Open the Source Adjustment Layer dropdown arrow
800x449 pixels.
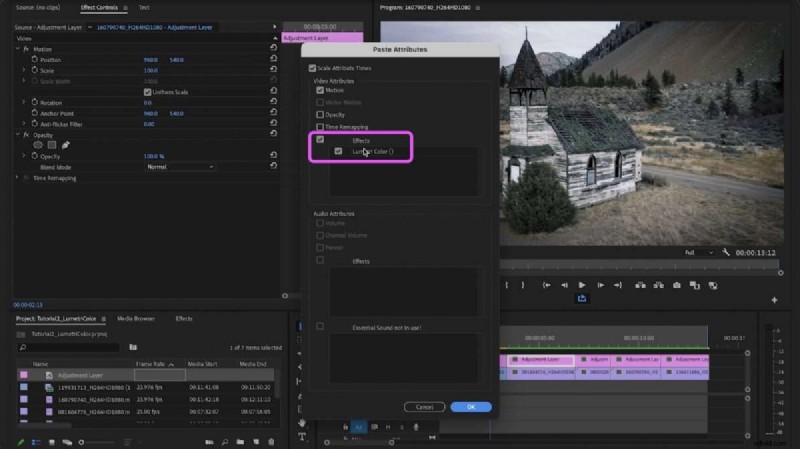click(90, 27)
